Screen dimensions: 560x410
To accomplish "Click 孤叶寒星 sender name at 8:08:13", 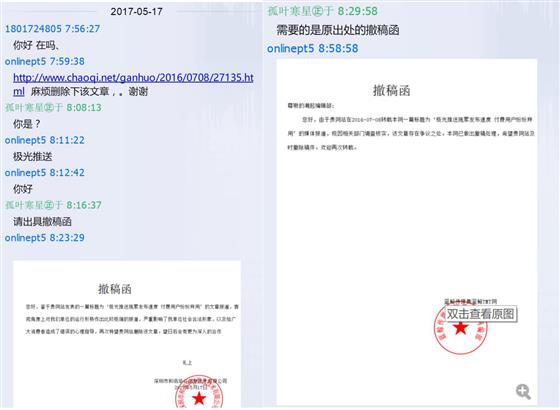I will click(34, 108).
